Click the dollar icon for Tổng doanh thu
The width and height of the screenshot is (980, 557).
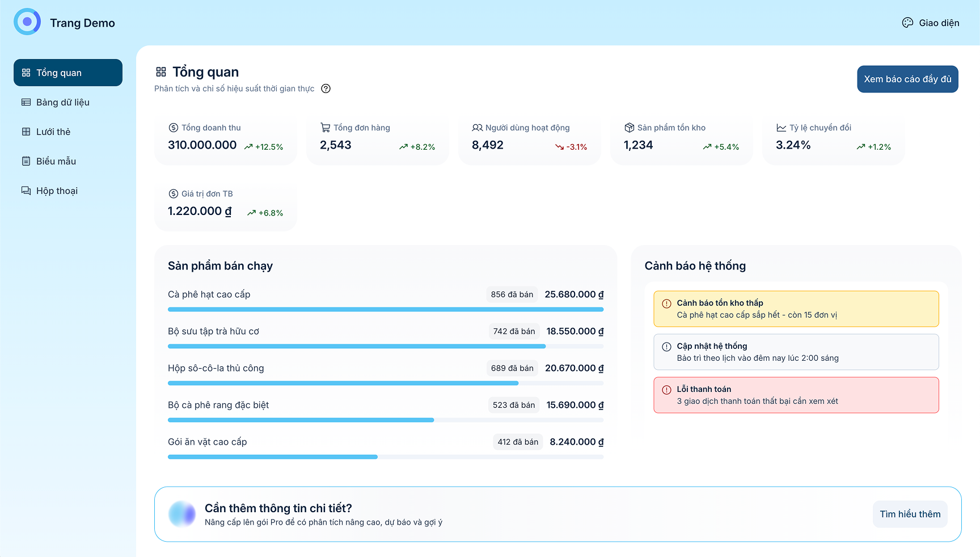(x=173, y=128)
